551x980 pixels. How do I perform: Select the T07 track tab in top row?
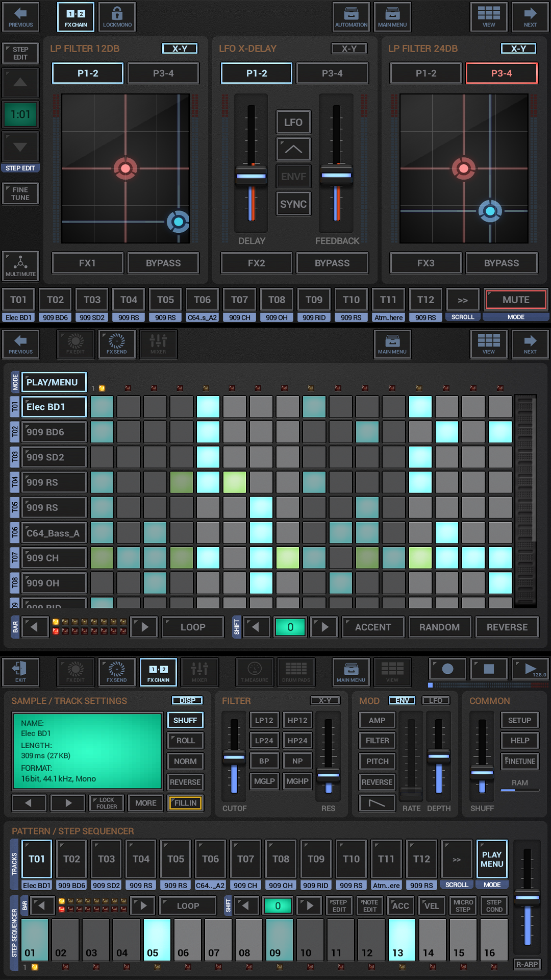tap(239, 300)
